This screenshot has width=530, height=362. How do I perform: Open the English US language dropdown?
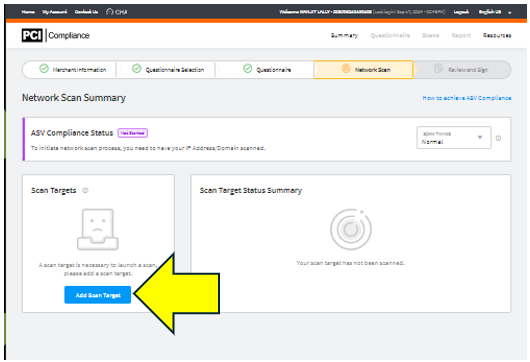[x=495, y=12]
